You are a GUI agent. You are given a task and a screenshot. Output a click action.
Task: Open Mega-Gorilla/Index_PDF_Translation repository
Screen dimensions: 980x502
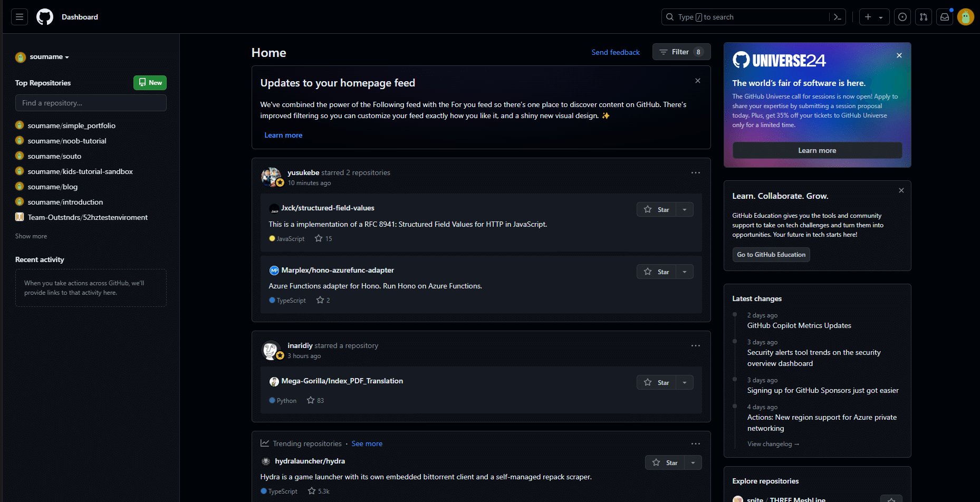[342, 381]
